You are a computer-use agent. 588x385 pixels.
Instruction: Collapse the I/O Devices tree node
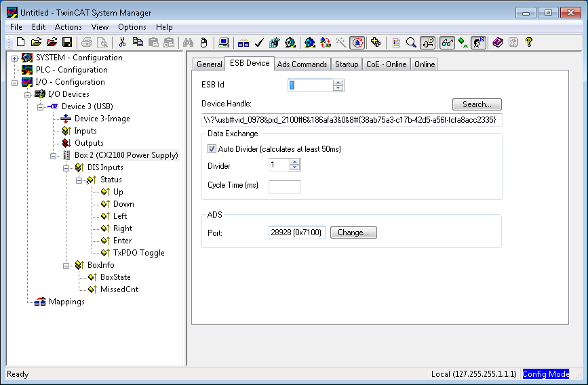[27, 94]
